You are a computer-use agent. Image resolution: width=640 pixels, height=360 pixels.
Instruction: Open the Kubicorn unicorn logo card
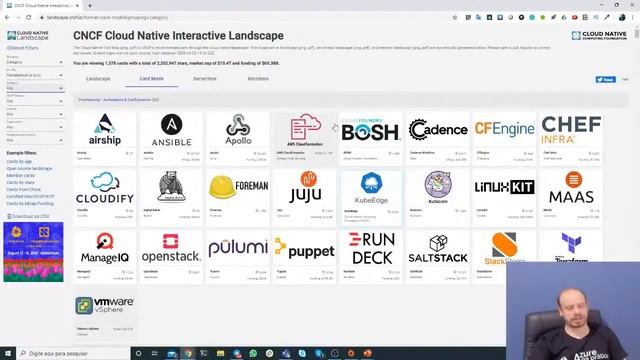[438, 198]
